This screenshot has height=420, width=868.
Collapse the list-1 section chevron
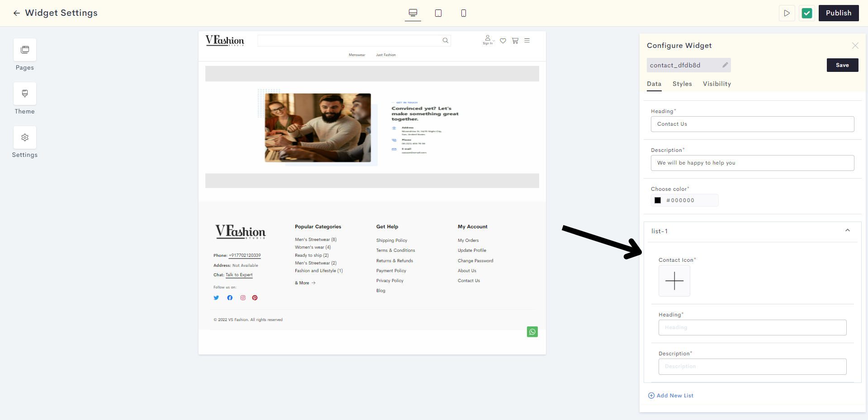point(848,231)
